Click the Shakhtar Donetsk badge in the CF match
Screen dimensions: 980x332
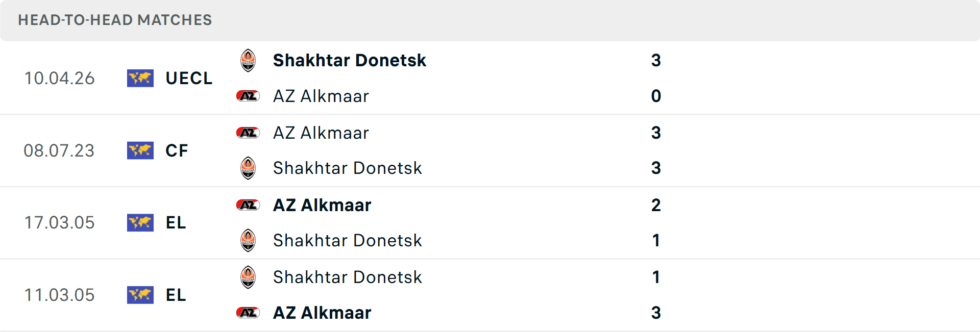pyautogui.click(x=248, y=168)
